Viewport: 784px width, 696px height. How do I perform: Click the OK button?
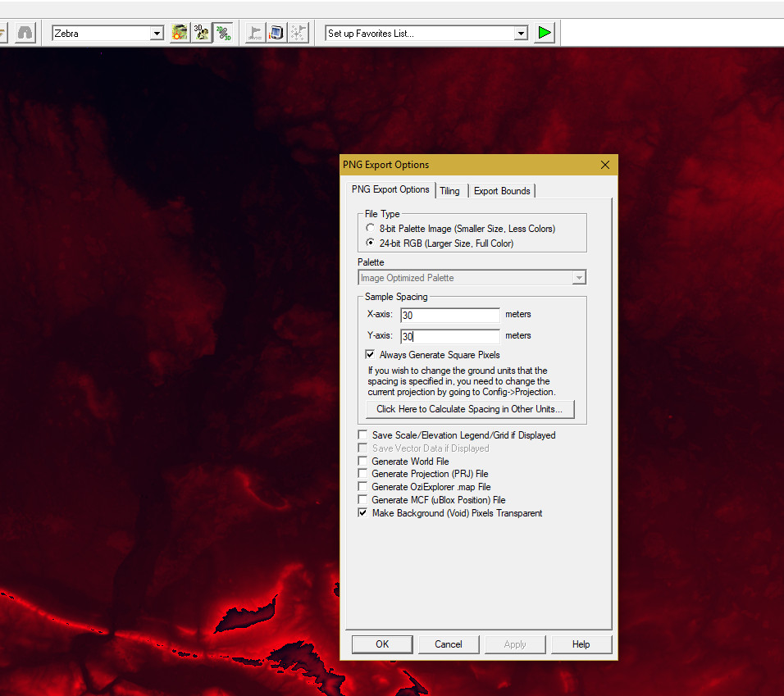pos(382,644)
